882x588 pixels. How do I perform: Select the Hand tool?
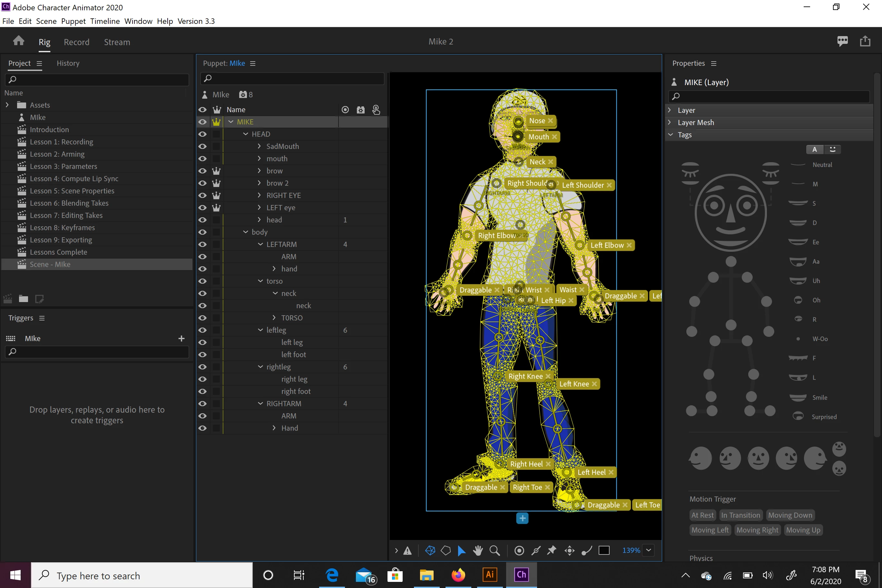478,550
